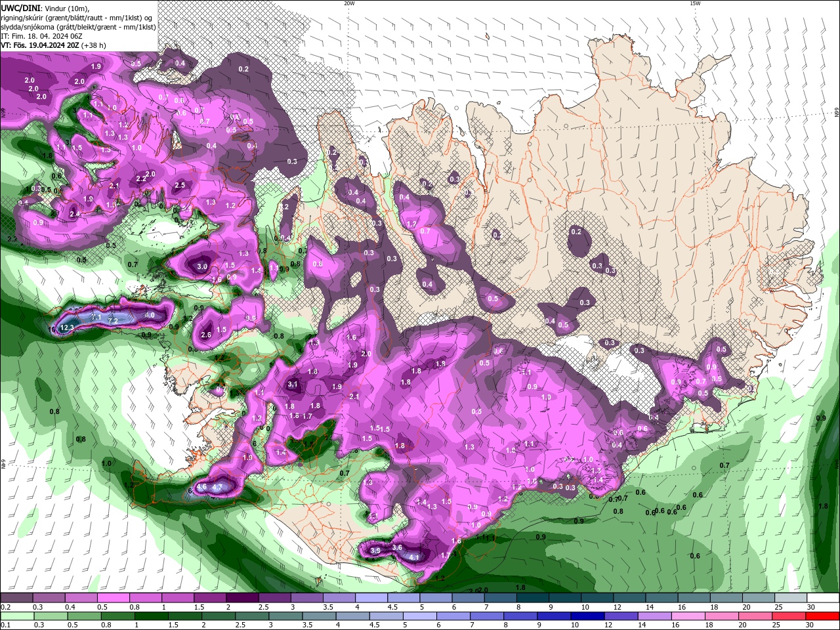840x630 pixels.
Task: Click the '3.0' value in the dark purple patch
Action: [202, 266]
